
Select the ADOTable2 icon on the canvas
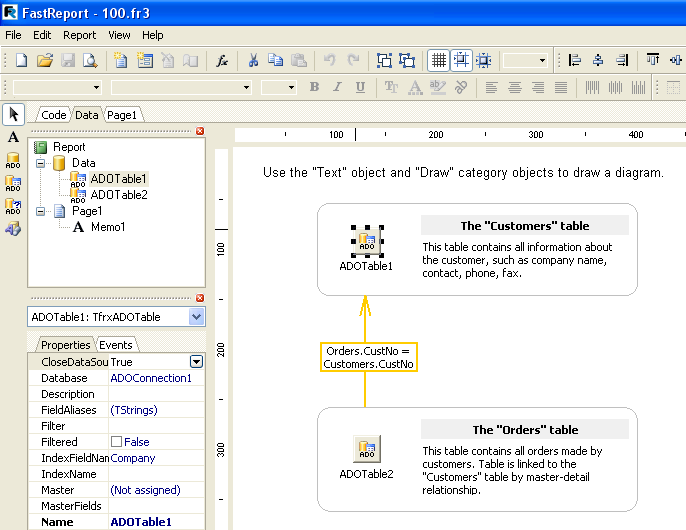pos(366,449)
